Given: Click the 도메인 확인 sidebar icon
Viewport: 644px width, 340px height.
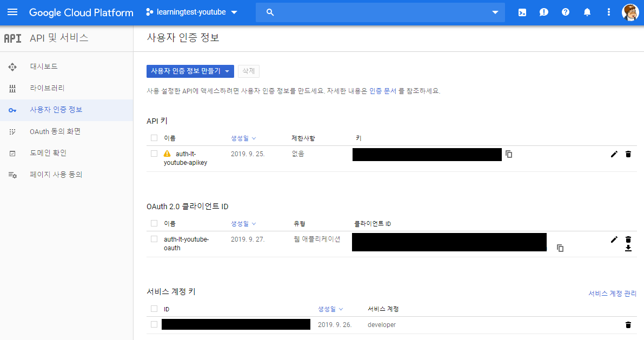Looking at the screenshot, I should 12,153.
